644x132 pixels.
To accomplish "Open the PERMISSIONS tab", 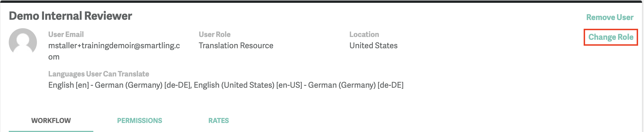I will click(x=140, y=121).
